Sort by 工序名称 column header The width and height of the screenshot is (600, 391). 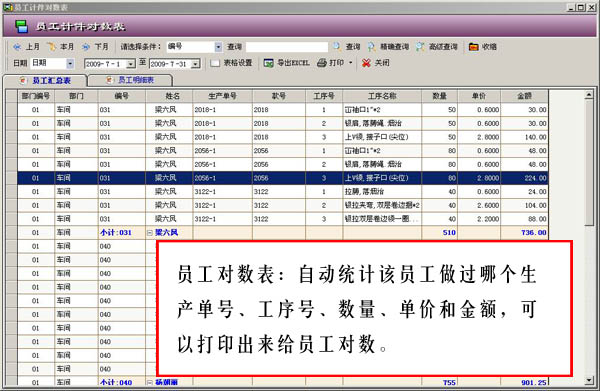382,96
